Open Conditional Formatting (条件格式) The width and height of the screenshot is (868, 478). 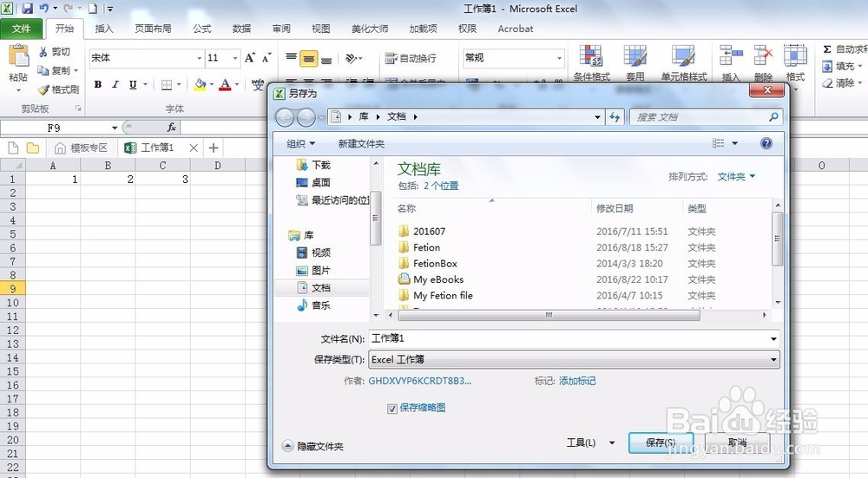coord(591,62)
